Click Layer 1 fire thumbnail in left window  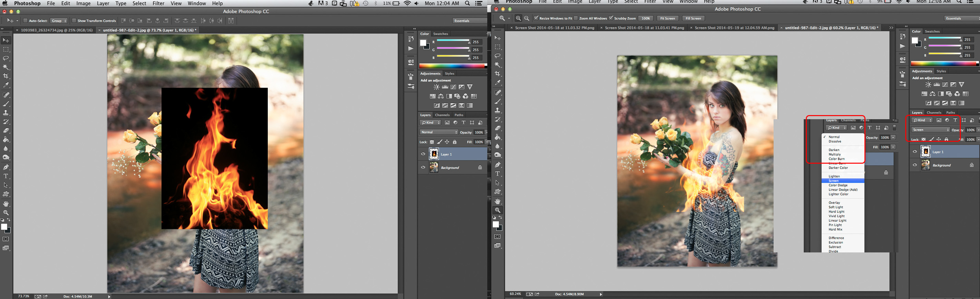(434, 154)
